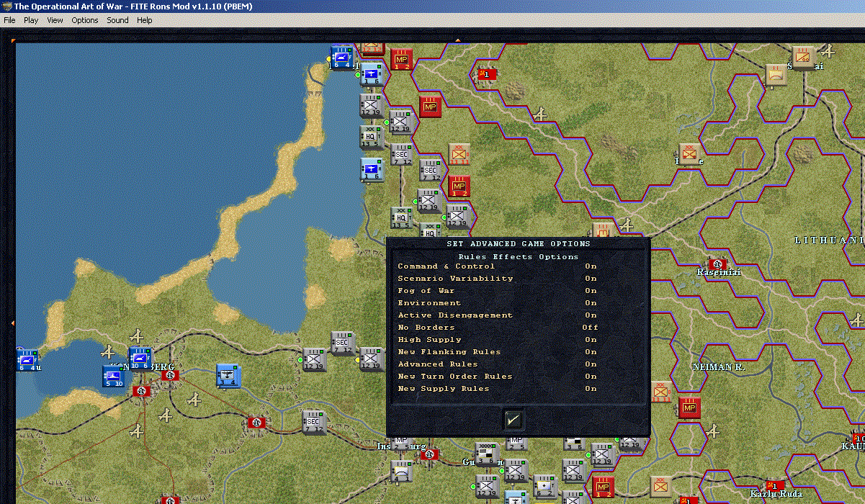Toggle Active Disengagement option

pyautogui.click(x=498, y=315)
